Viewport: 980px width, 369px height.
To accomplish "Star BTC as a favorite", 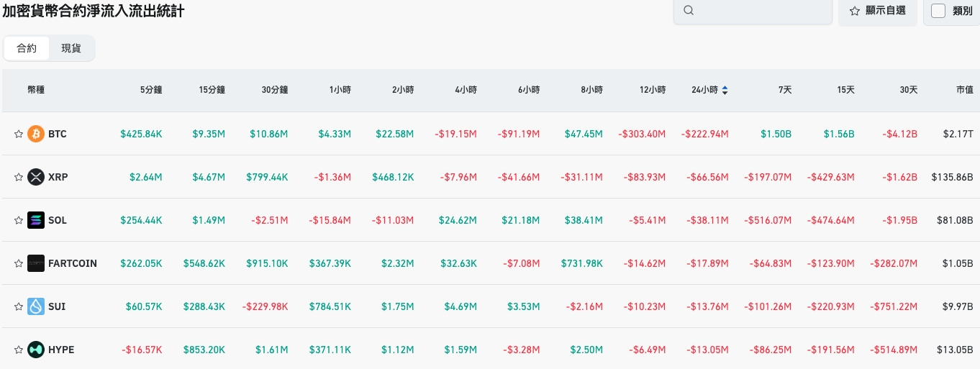I will click(x=19, y=134).
